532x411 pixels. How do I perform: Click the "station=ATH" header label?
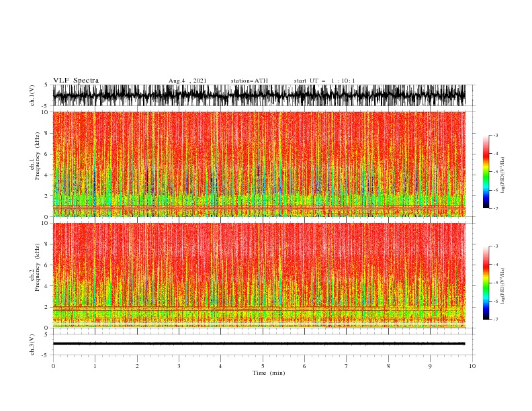249,81
